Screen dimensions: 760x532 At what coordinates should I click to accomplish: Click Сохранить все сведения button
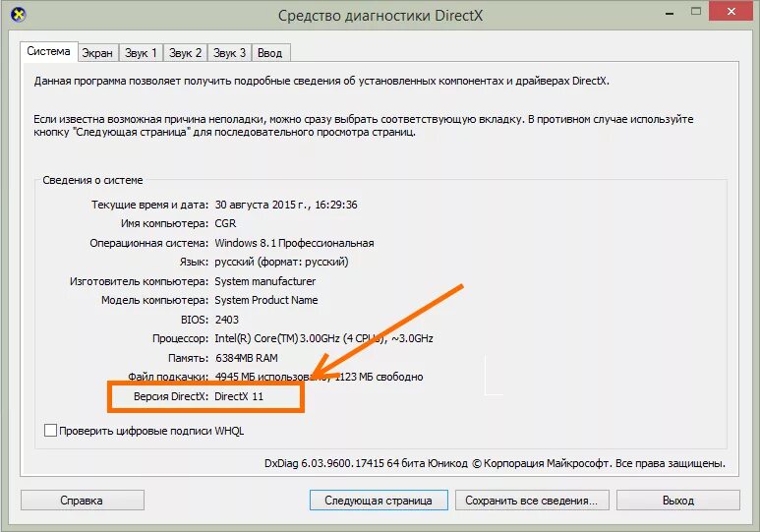tap(532, 500)
